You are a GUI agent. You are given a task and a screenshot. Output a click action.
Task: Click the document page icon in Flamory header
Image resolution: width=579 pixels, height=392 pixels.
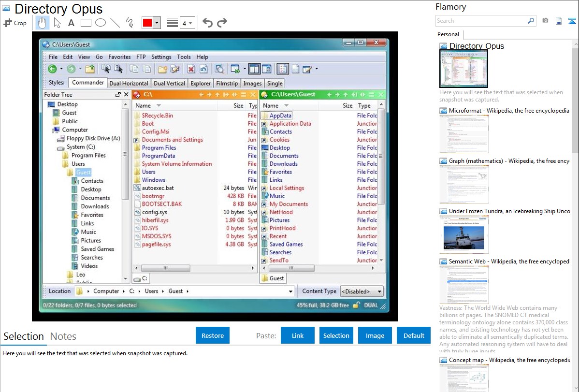point(559,21)
